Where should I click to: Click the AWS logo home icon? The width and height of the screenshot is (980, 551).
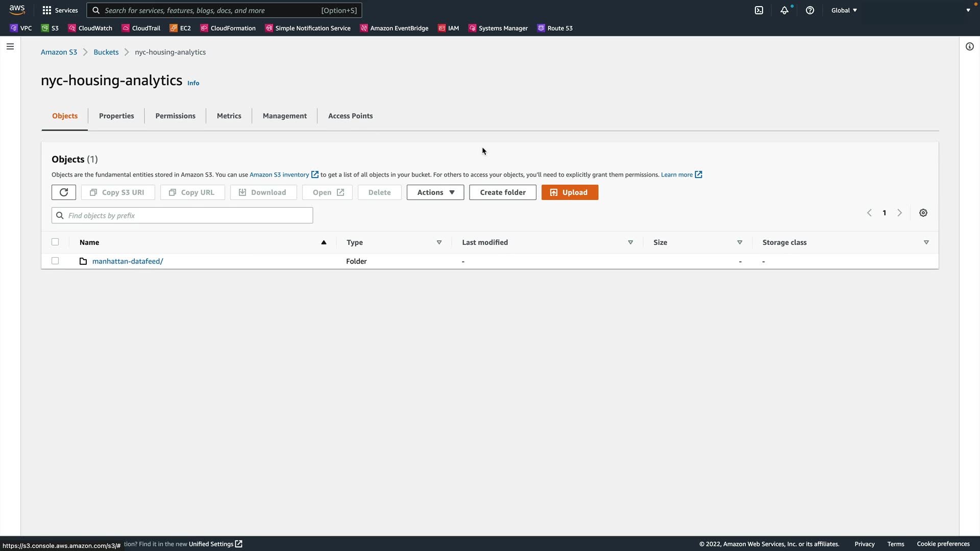tap(17, 10)
